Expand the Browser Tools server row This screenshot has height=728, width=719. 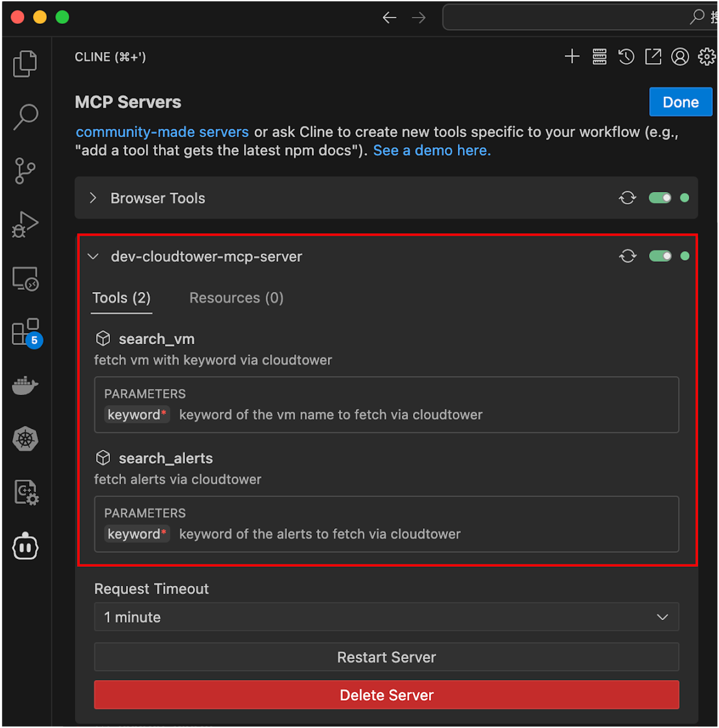[93, 198]
